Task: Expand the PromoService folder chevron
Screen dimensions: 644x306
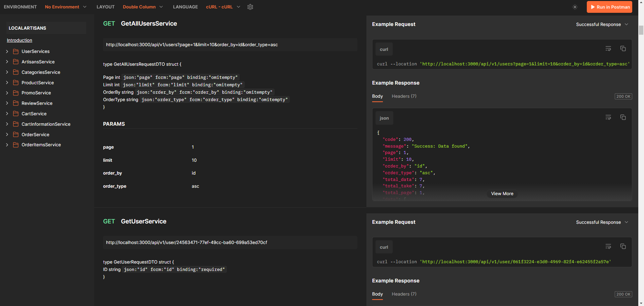Action: (7, 93)
